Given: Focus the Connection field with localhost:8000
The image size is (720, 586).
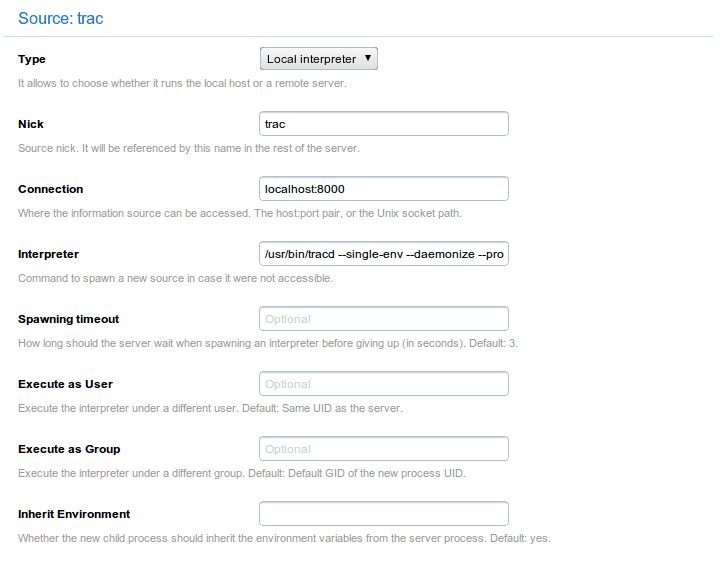Looking at the screenshot, I should pos(383,189).
